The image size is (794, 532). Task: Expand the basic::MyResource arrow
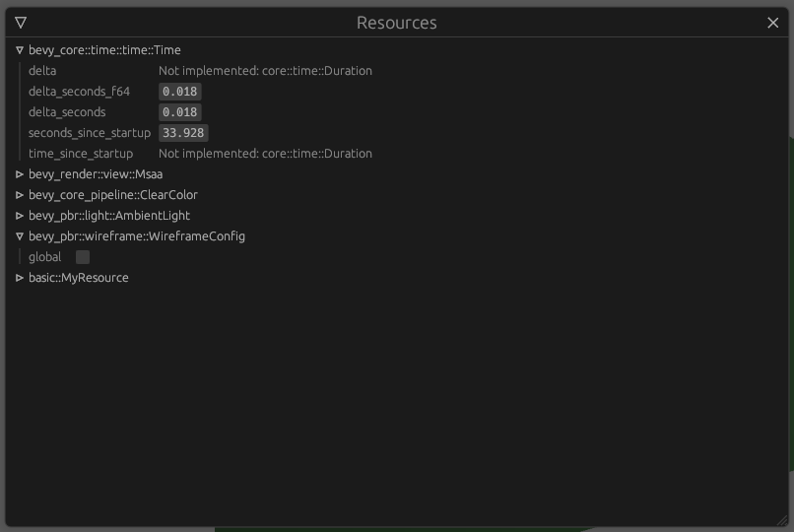(20, 278)
